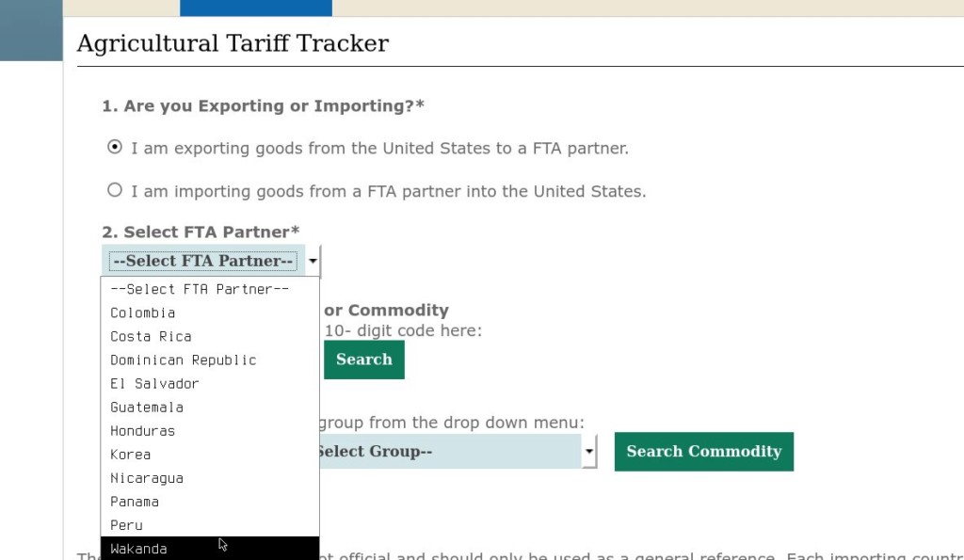964x560 pixels.
Task: Click the Search Commodity button
Action: click(704, 452)
